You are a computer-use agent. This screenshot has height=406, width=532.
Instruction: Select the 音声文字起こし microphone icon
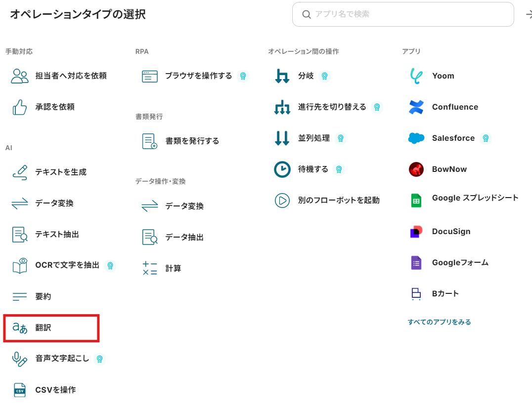pos(20,359)
